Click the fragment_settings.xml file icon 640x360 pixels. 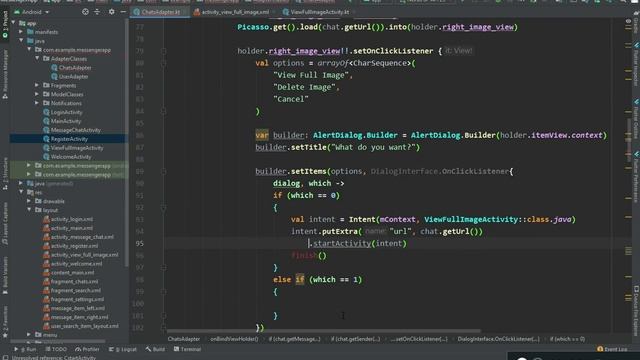(x=46, y=299)
